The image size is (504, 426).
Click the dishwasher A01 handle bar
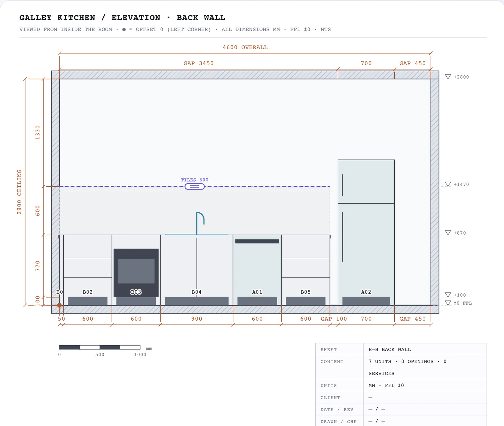(257, 241)
